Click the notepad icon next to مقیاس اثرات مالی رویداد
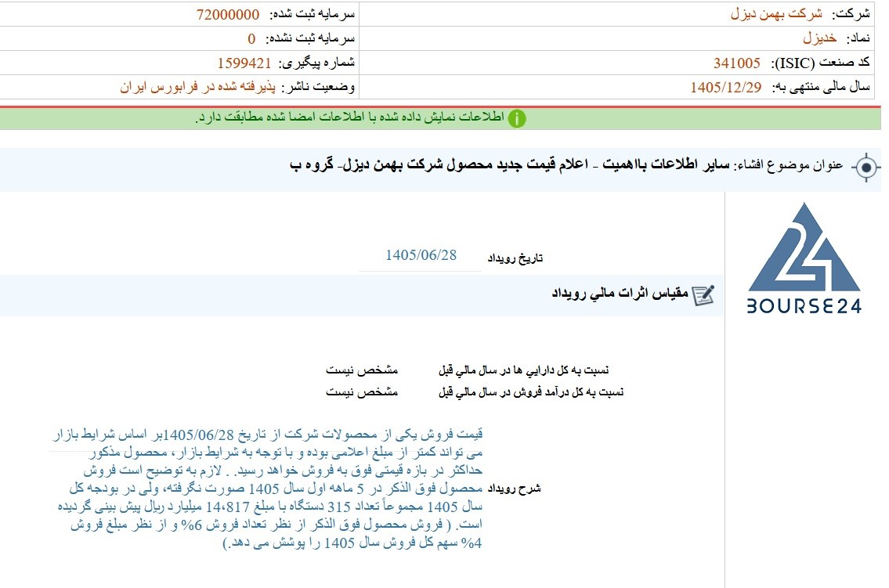889x588 pixels. 703,295
